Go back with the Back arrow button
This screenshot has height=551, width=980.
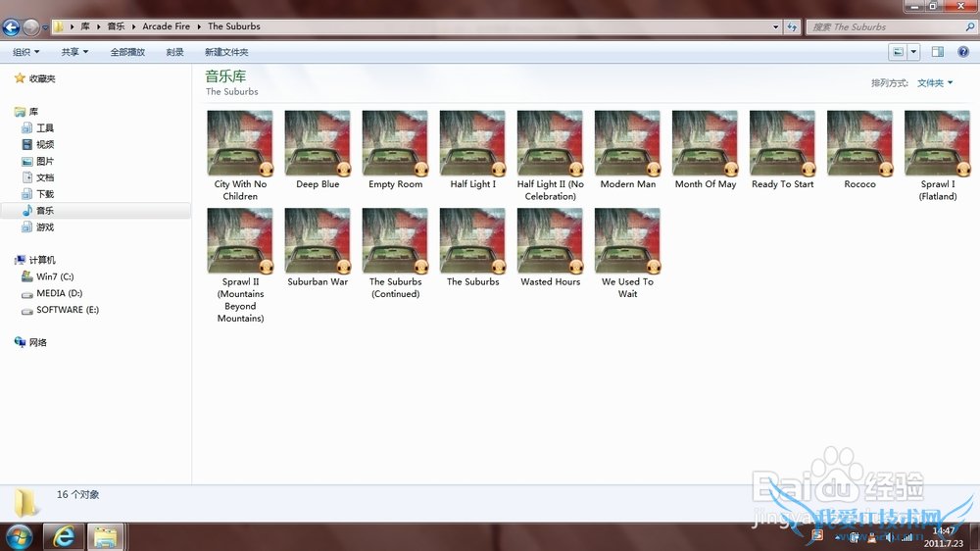click(11, 26)
